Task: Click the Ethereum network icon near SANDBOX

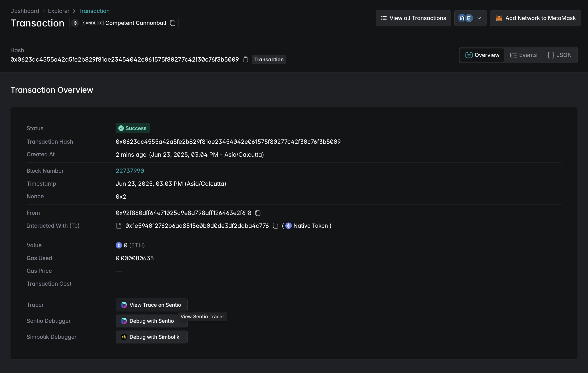Action: tap(75, 23)
